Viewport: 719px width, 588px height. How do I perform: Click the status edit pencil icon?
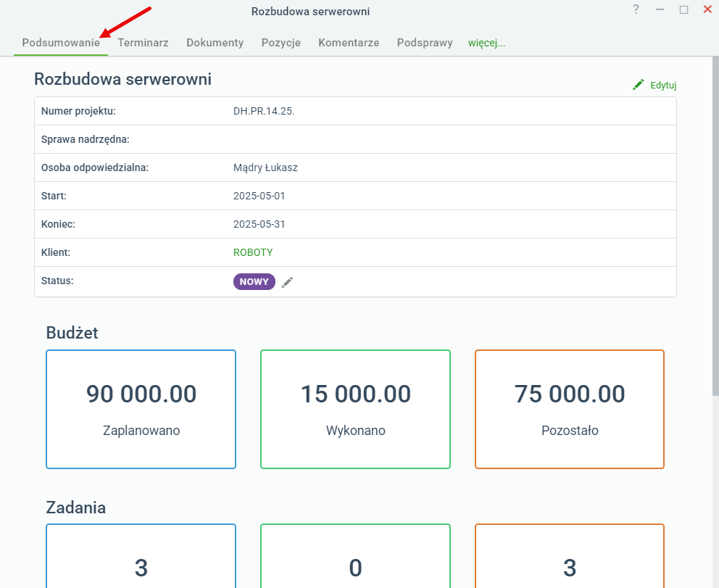click(287, 282)
